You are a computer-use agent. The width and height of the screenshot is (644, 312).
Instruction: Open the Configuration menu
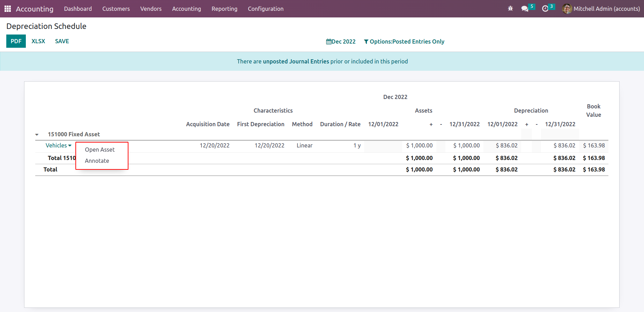(265, 9)
